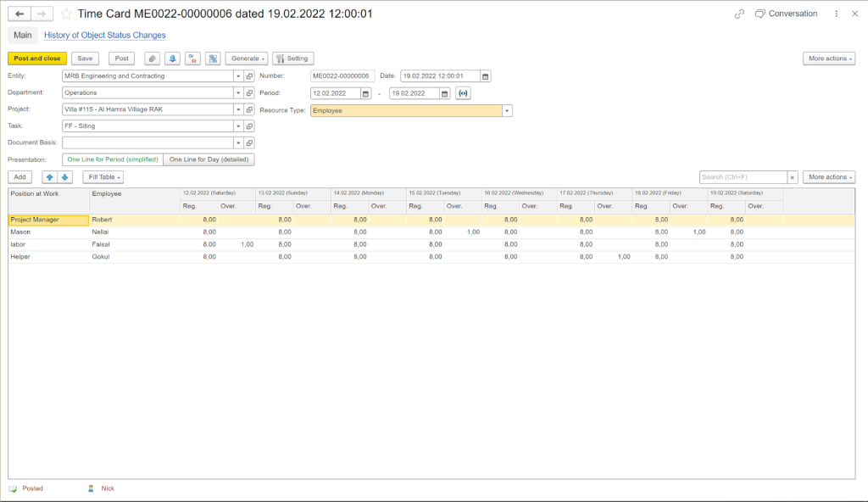Expand the Resource Type dropdown
868x502 pixels.
(x=507, y=111)
